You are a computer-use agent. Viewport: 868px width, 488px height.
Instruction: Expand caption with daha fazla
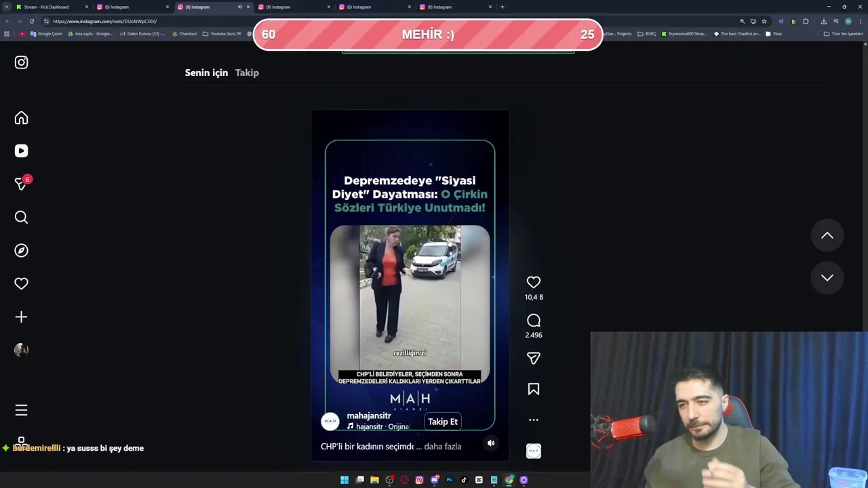click(443, 447)
